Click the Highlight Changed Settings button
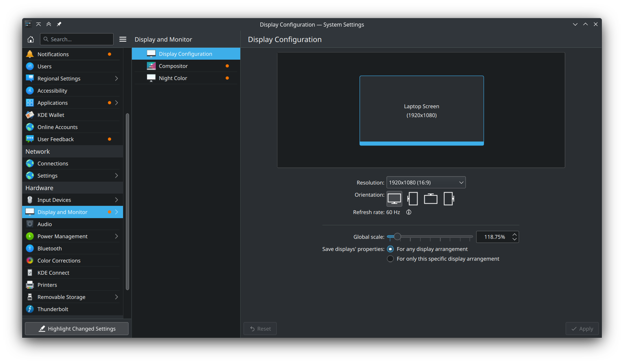This screenshot has width=624, height=364. point(77,329)
